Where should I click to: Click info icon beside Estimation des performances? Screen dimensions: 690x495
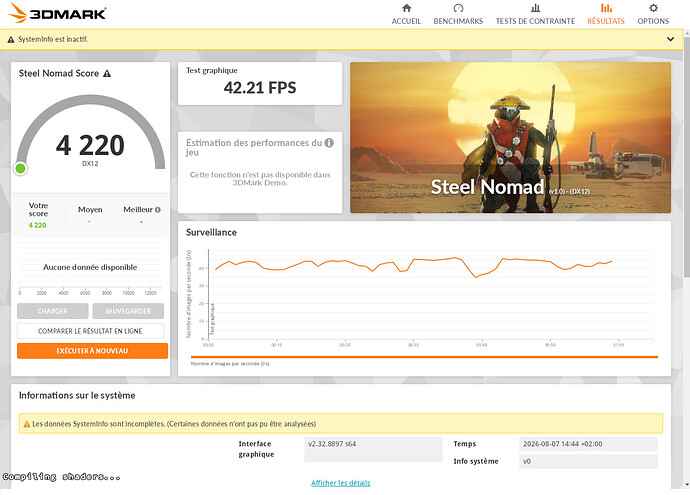[329, 143]
